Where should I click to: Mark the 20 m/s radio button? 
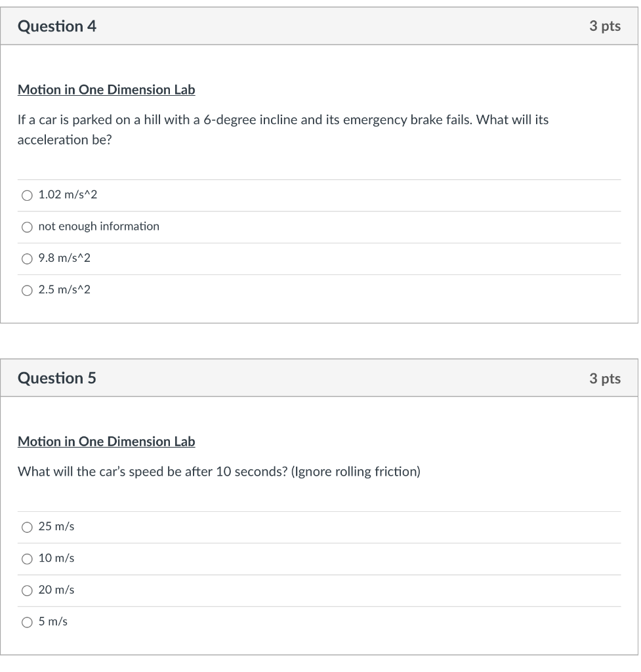[x=27, y=591]
